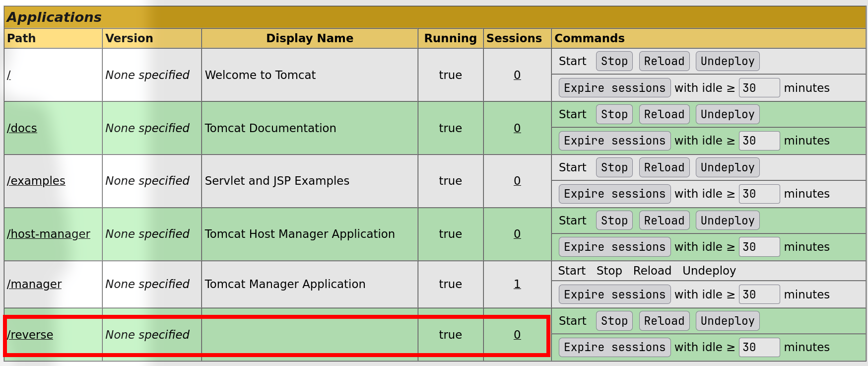868x366 pixels.
Task: Stop the Tomcat Host Manager Application
Action: coord(614,220)
